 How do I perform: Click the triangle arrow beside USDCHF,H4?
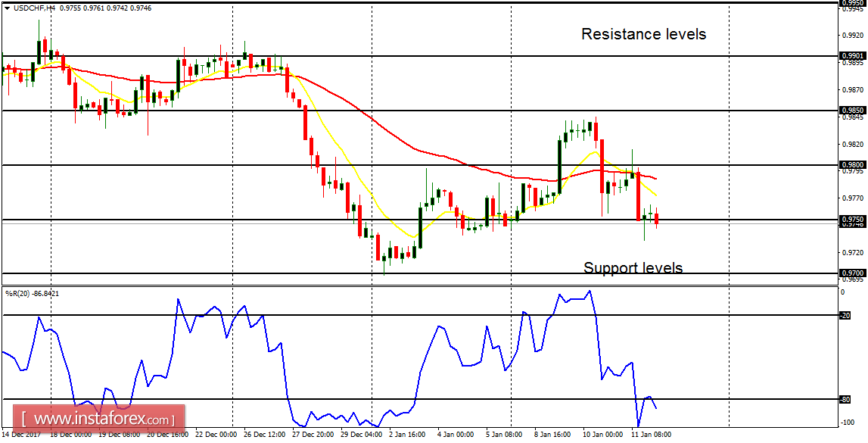pyautogui.click(x=7, y=8)
